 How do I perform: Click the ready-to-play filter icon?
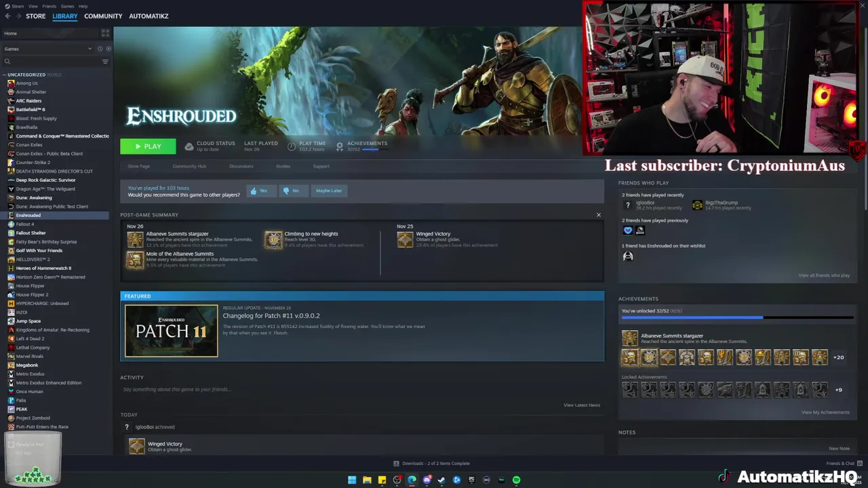coord(108,49)
